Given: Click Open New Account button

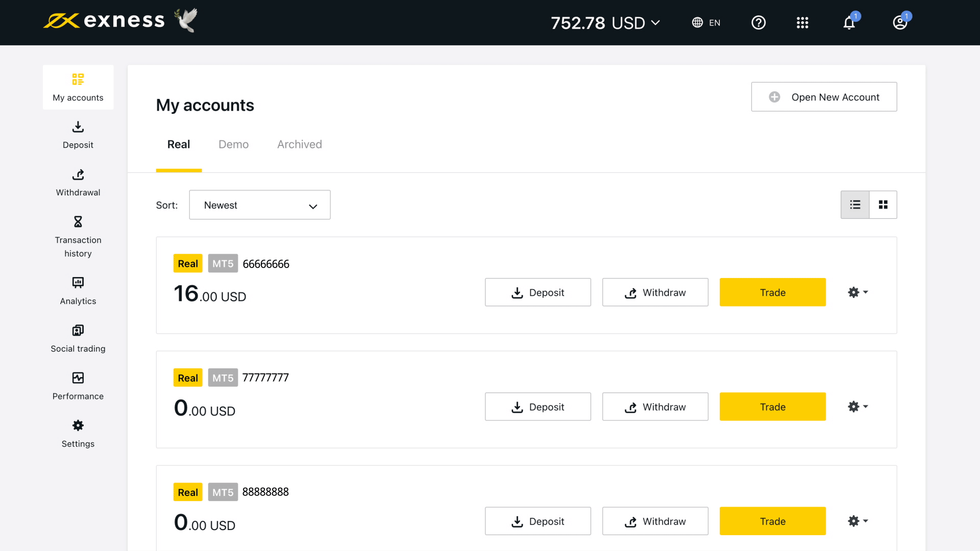Looking at the screenshot, I should [824, 97].
